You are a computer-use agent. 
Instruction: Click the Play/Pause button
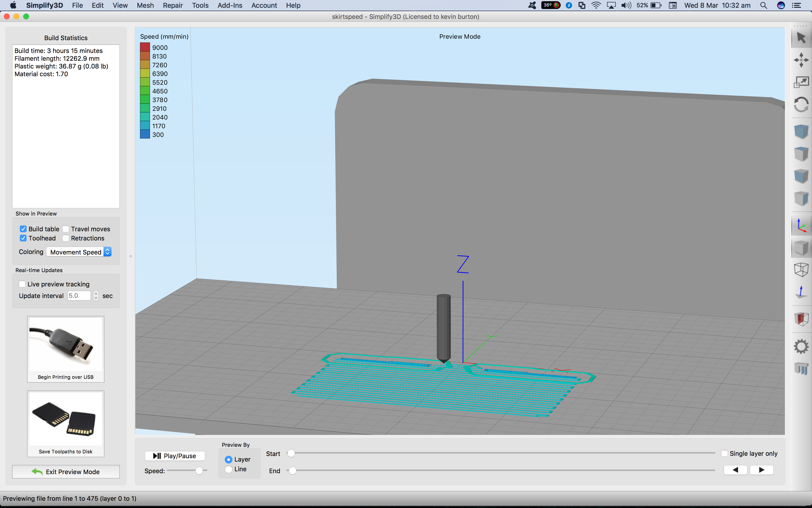tap(175, 456)
